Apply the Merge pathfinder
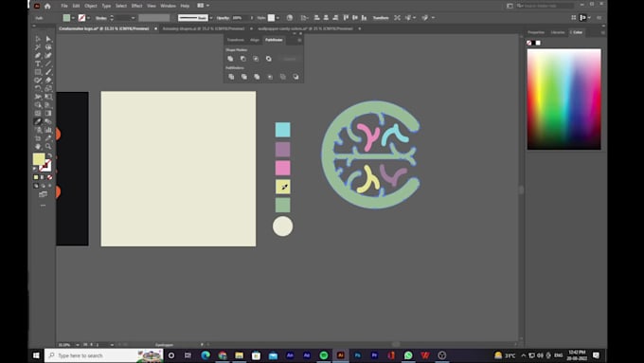This screenshot has height=363, width=644. tap(257, 77)
